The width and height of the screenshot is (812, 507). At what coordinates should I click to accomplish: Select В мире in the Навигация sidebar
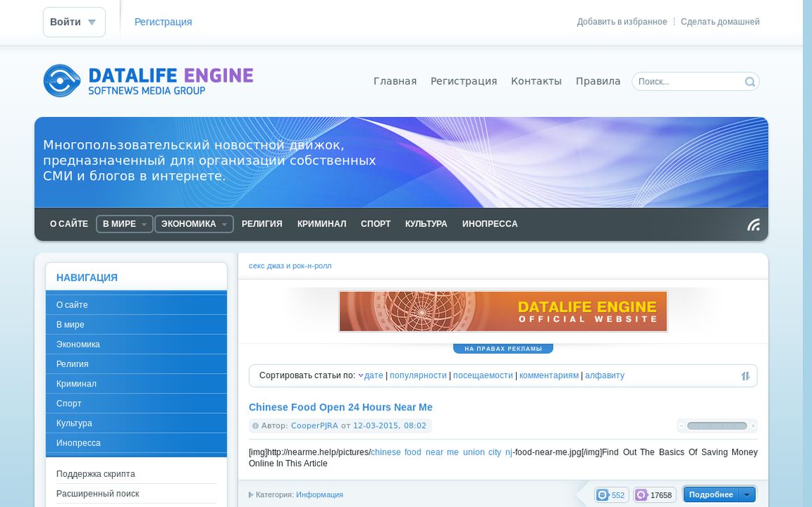(136, 325)
